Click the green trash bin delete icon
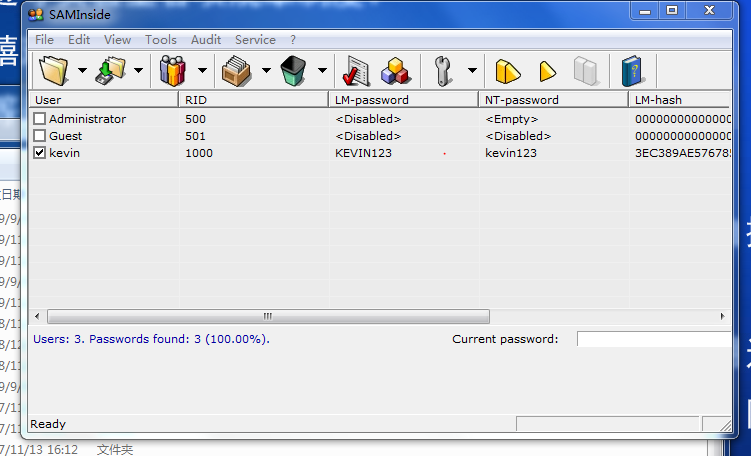Screen dimensions: 751x456 point(293,71)
